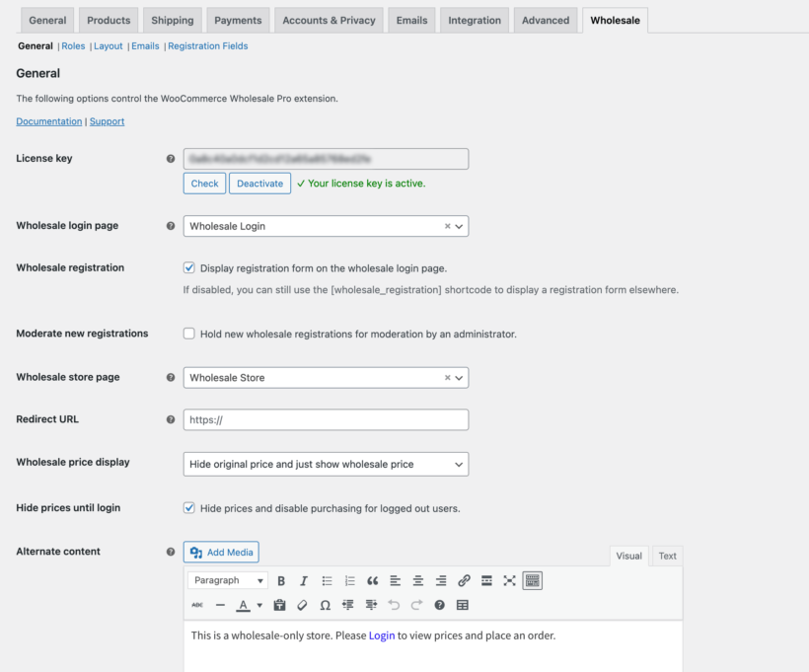
Task: Open the Registration Fields settings
Action: [207, 45]
